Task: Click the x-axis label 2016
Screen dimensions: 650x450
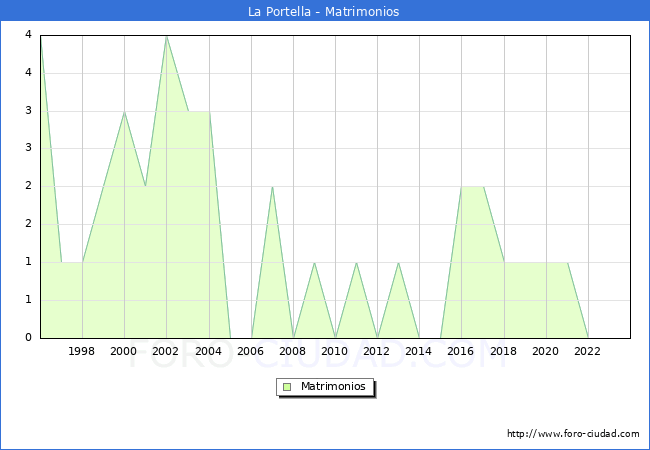Action: pyautogui.click(x=461, y=351)
